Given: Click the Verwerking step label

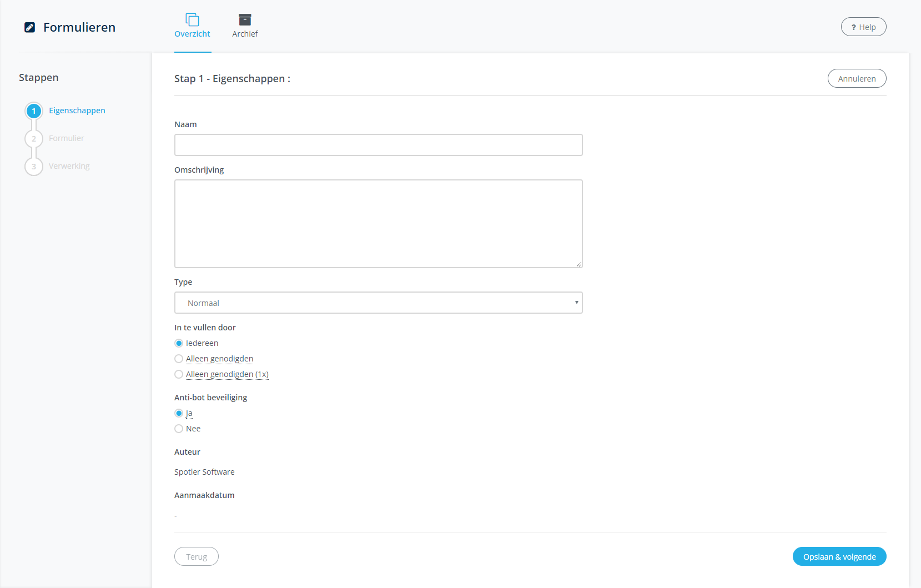Looking at the screenshot, I should click(69, 166).
